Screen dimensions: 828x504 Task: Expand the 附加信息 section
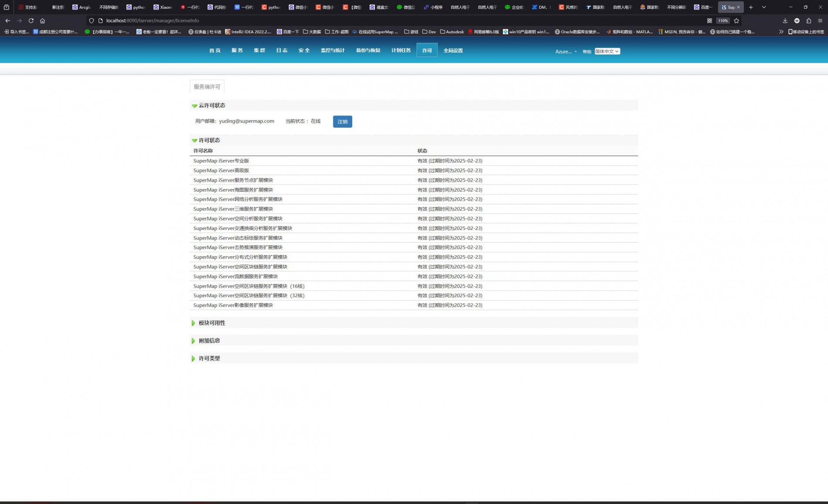click(193, 341)
